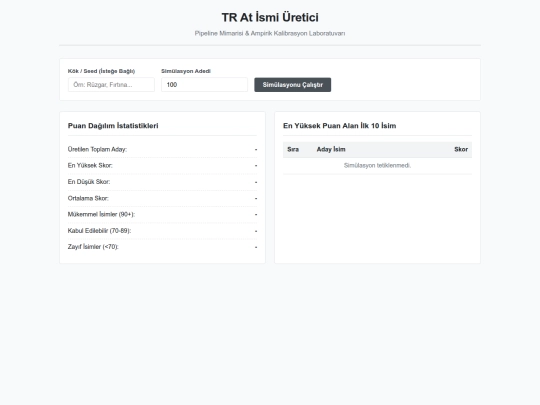Viewport: 540px width, 405px height.
Task: Click the Simülasyon Adedi label
Action: point(186,71)
